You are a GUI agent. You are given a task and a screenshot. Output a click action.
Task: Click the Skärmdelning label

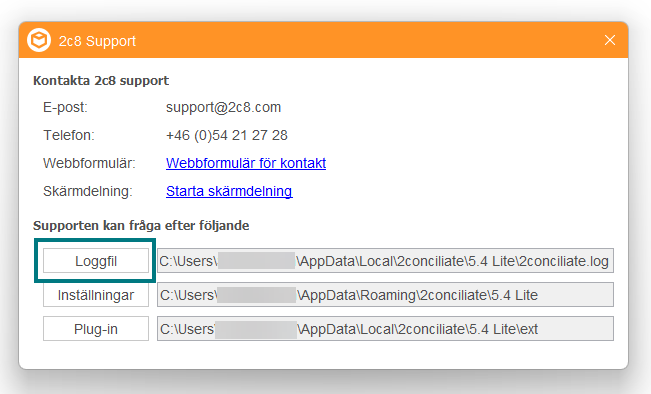(x=88, y=191)
